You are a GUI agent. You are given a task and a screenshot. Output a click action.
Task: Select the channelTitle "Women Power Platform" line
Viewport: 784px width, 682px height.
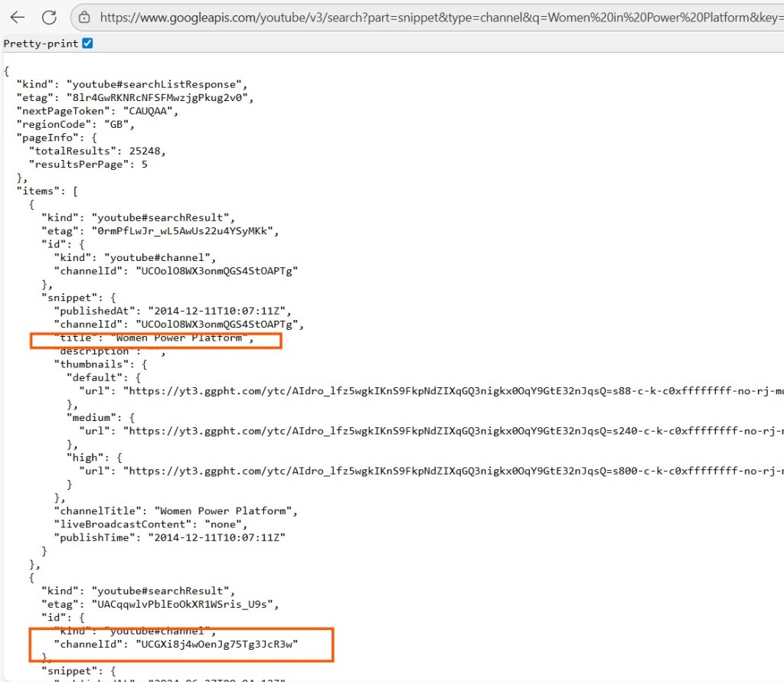coord(175,511)
